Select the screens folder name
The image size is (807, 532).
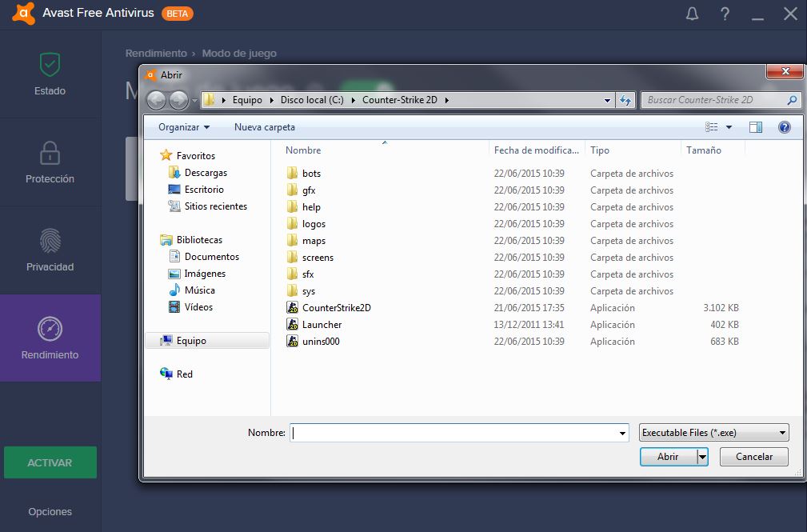[x=318, y=258]
